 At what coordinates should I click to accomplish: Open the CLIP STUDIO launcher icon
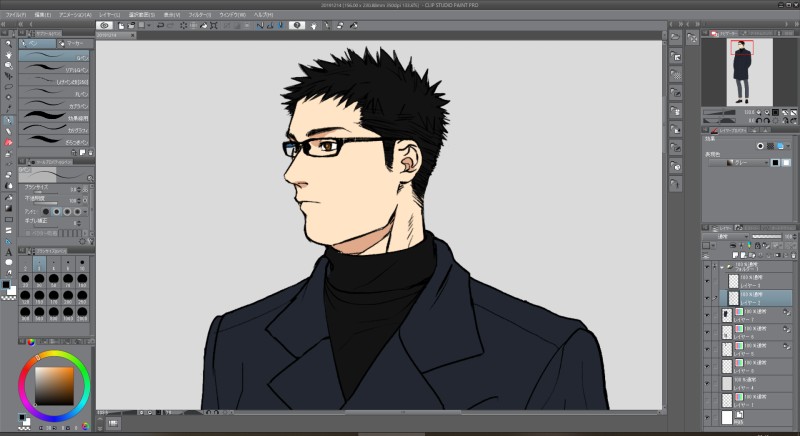pyautogui.click(x=105, y=25)
